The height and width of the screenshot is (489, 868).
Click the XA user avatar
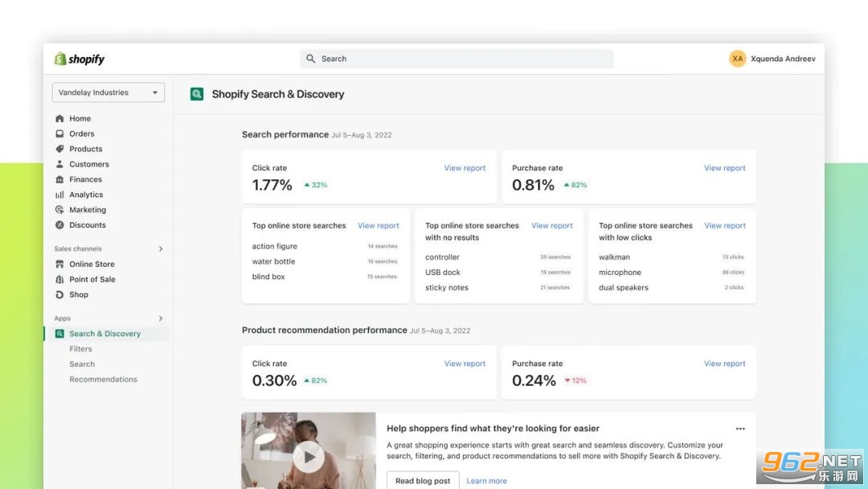(737, 59)
